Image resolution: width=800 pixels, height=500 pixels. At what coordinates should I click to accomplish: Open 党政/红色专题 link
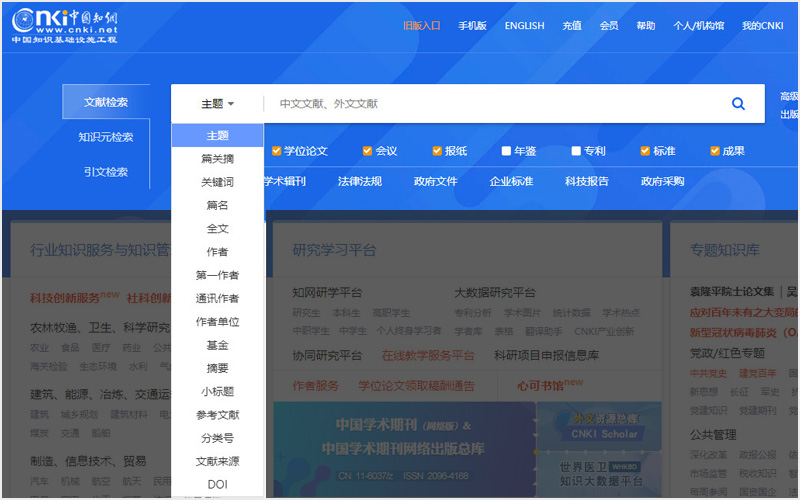coord(727,353)
